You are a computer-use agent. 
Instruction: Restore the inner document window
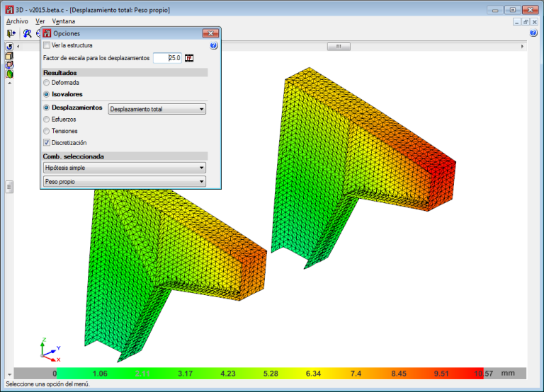[x=526, y=22]
